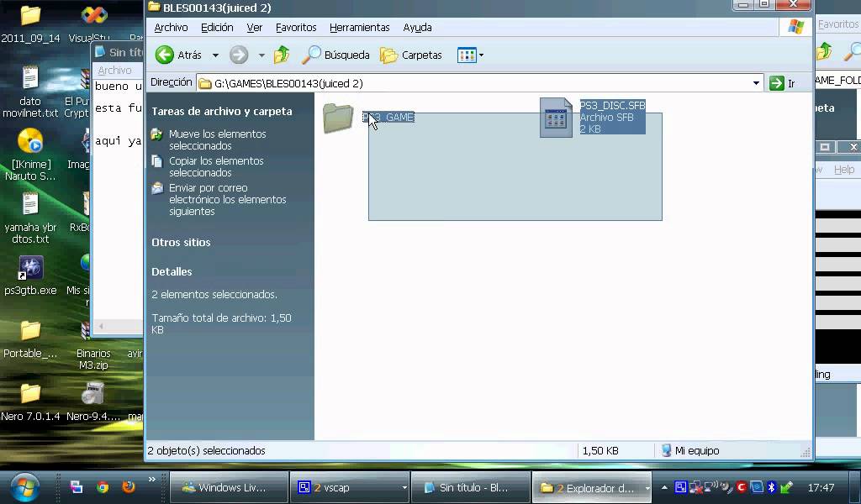Click the Notepad horizontal scrollbar left arrow
861x504 pixels.
coord(101,326)
